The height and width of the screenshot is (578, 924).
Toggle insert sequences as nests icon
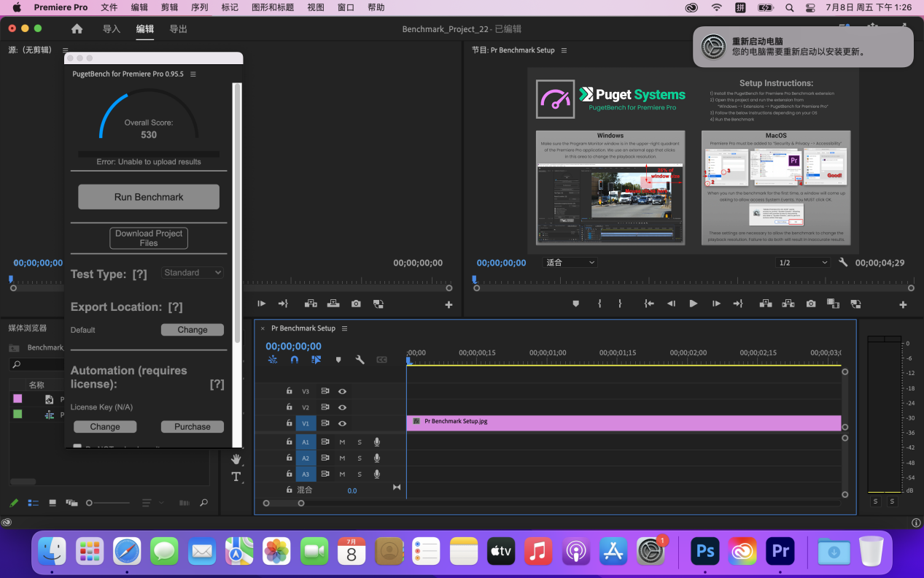273,360
